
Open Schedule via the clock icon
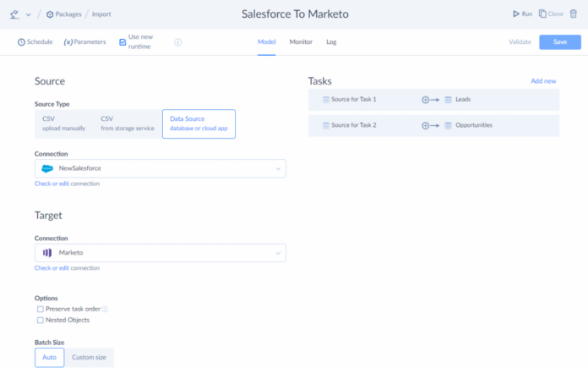(22, 41)
